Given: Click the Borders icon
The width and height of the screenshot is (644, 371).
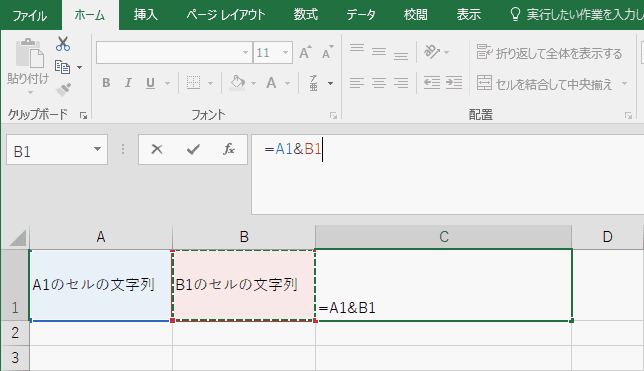Looking at the screenshot, I should pos(193,83).
